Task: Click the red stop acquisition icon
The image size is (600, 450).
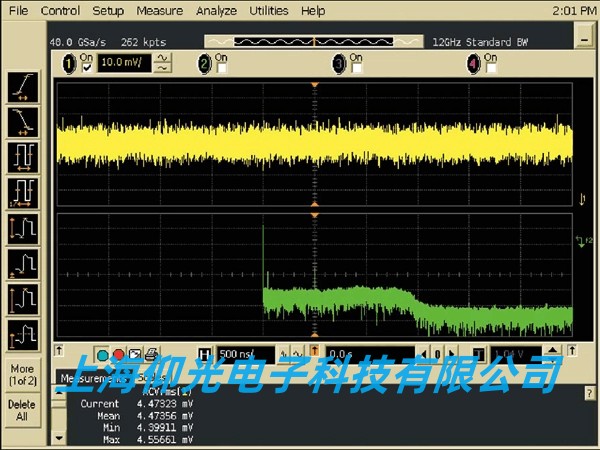Action: 118,354
